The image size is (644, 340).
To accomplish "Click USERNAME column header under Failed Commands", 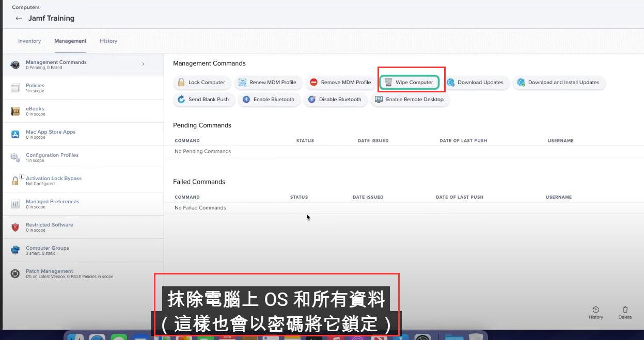I will tap(559, 197).
